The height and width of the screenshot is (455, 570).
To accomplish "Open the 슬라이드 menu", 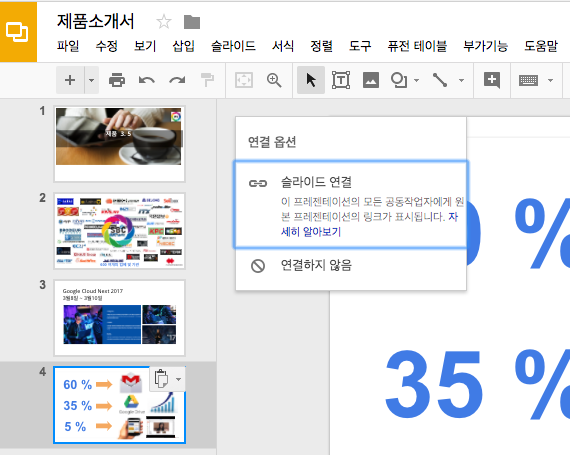I will (233, 46).
